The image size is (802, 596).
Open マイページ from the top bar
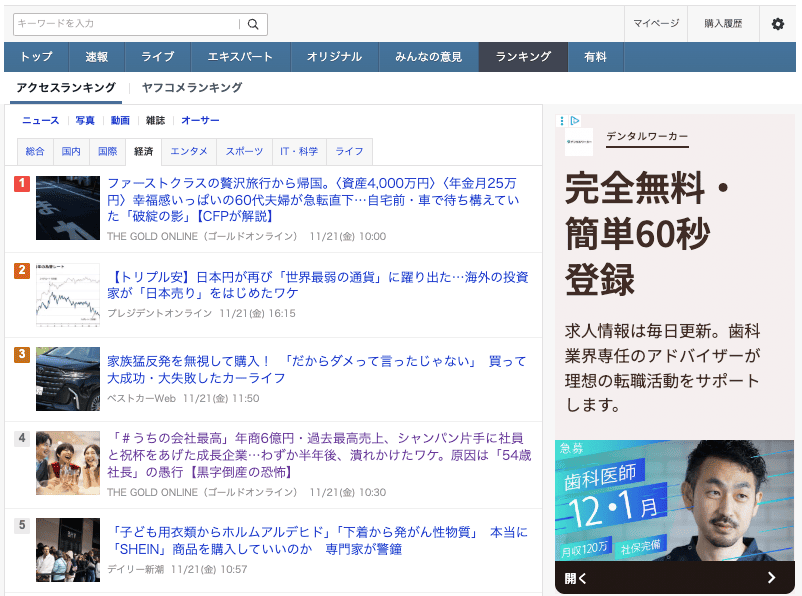click(x=655, y=23)
